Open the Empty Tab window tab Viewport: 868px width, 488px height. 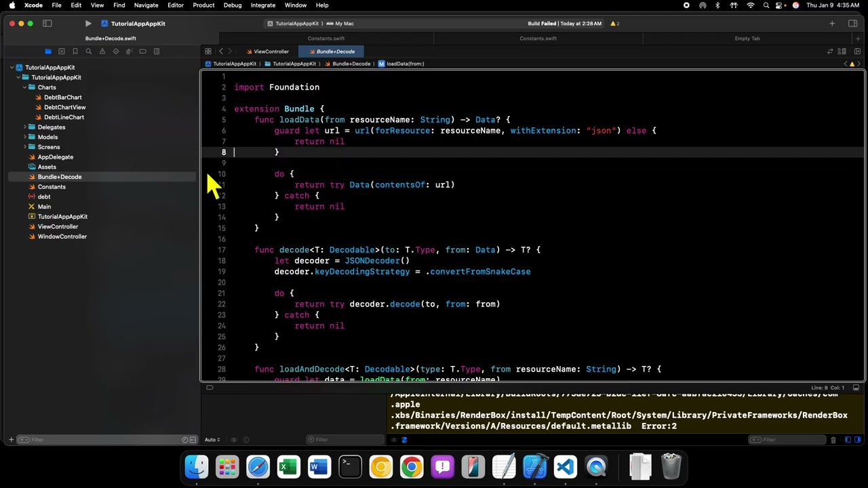[x=747, y=39]
